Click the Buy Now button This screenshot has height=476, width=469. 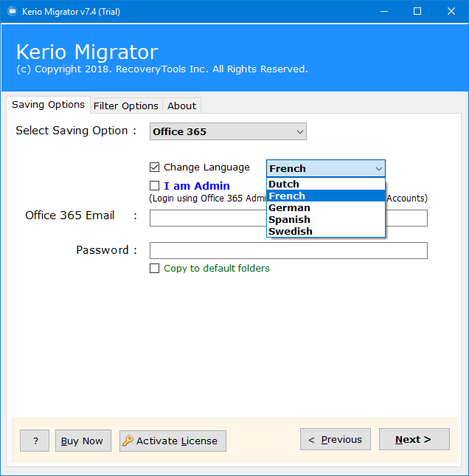[x=83, y=441]
